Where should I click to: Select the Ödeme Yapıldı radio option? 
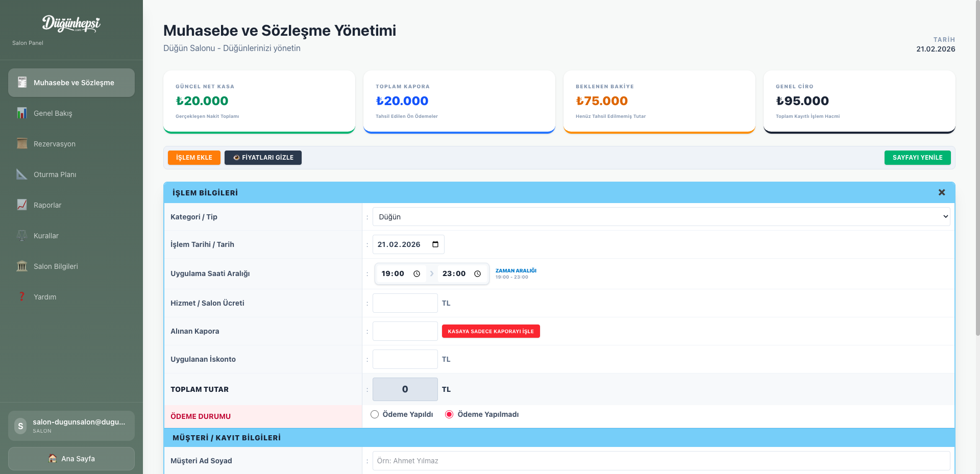[375, 414]
